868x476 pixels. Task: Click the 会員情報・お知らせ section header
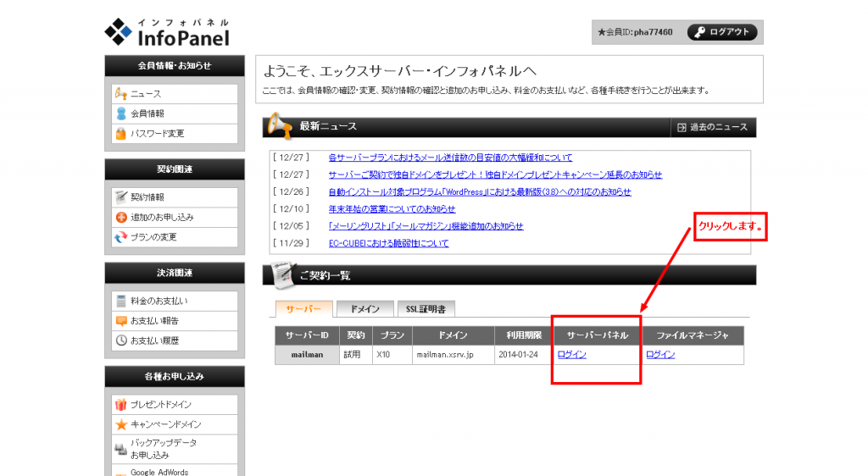point(175,66)
